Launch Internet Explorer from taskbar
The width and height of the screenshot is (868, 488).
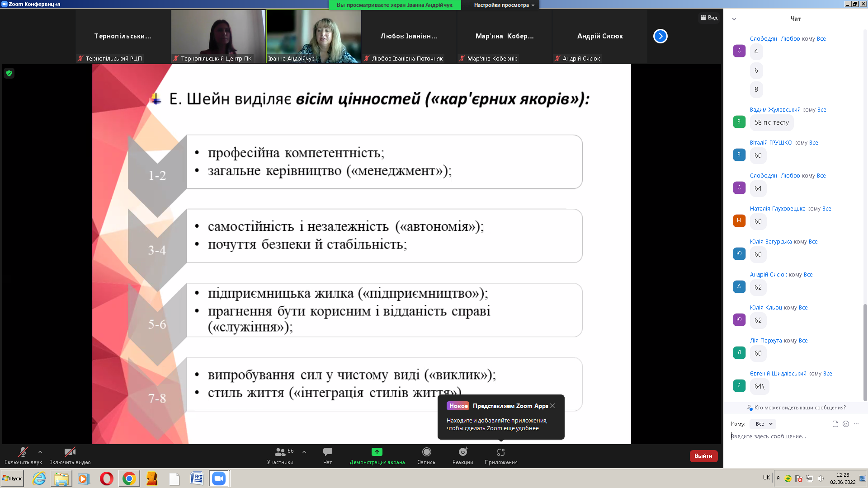pyautogui.click(x=39, y=479)
